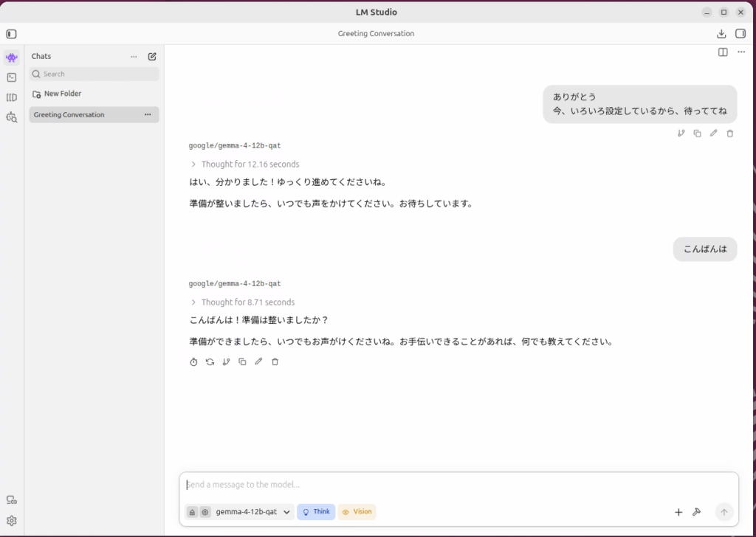
Task: Click the message input box
Action: [458, 485]
